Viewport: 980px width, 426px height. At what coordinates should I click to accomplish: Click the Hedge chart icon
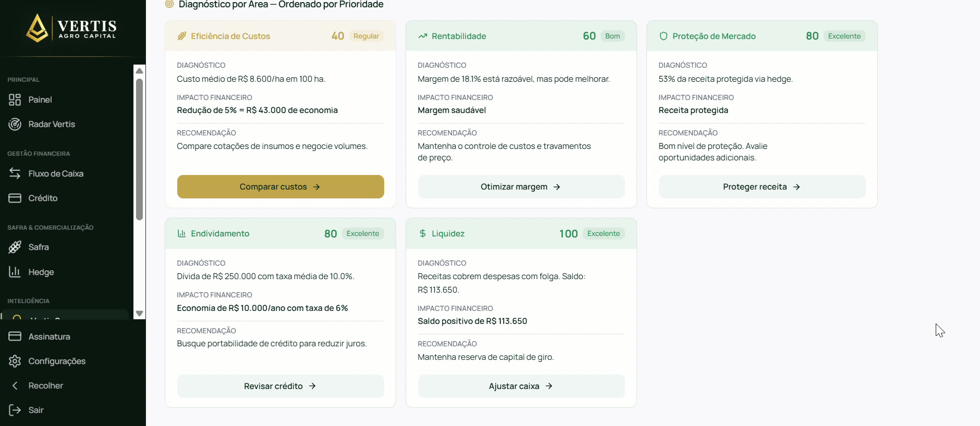click(15, 272)
